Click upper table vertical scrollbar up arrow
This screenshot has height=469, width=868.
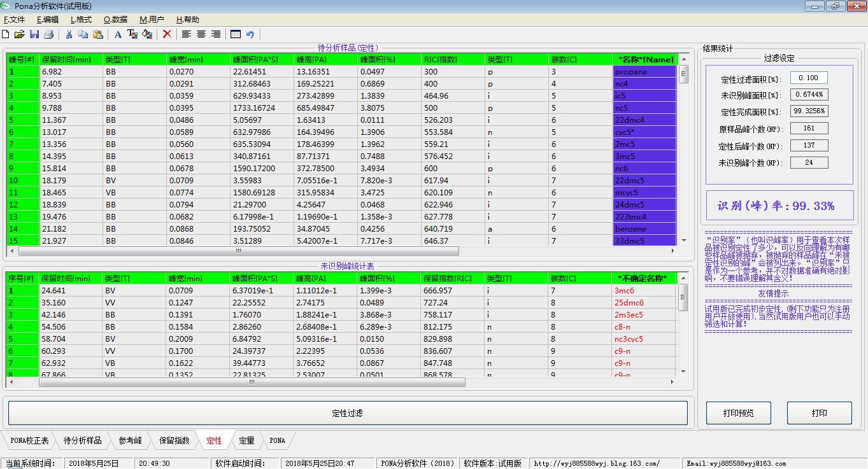click(683, 59)
